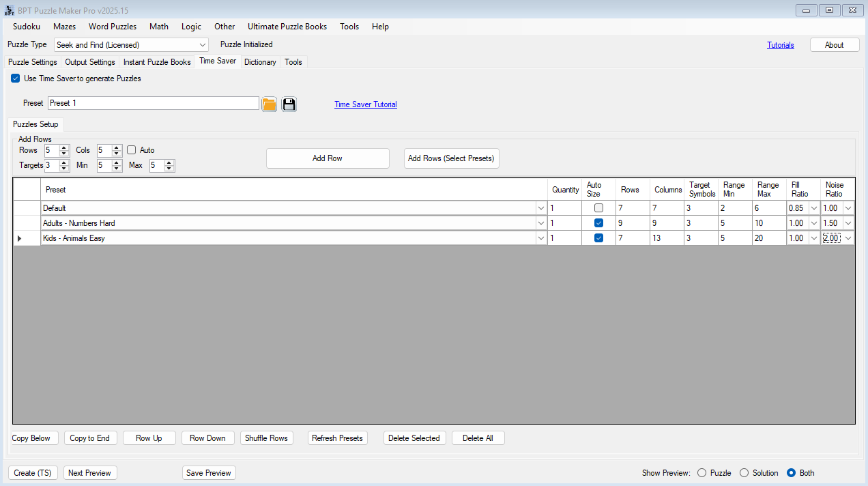Expand the Puzzle Type dropdown
The width and height of the screenshot is (868, 486).
tap(203, 45)
